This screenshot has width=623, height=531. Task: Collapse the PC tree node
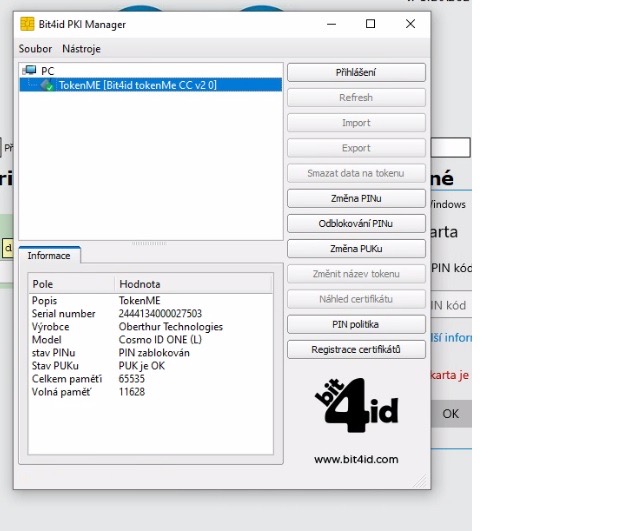[x=22, y=71]
